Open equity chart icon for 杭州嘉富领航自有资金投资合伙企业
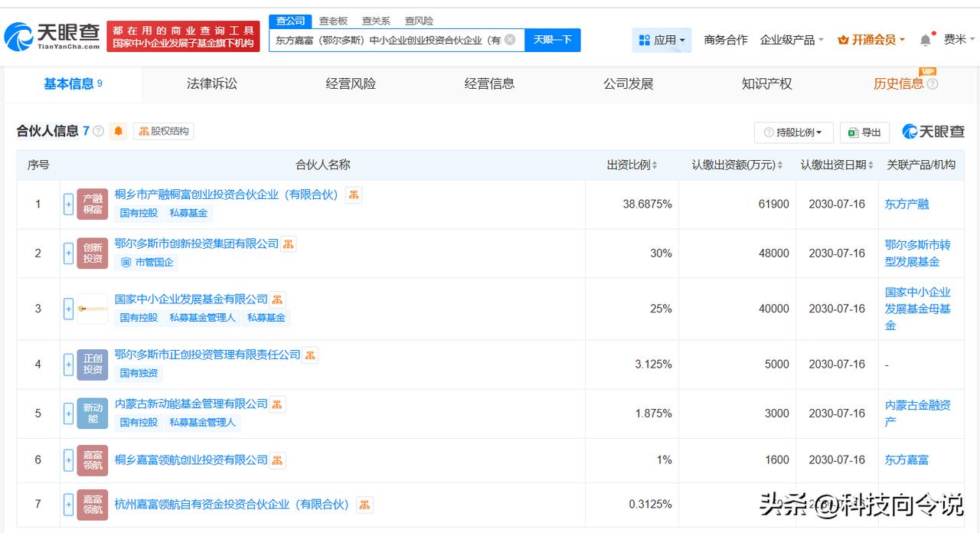The width and height of the screenshot is (980, 533). [364, 505]
